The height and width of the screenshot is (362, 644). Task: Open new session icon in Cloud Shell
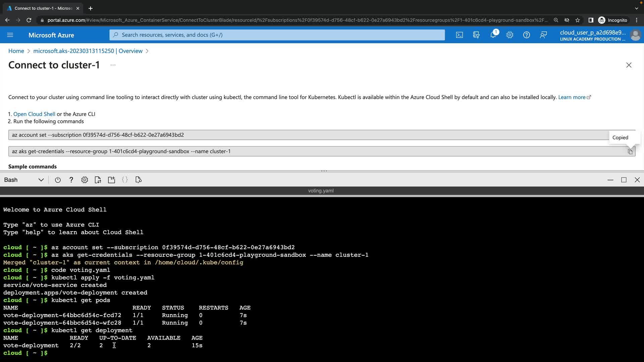tap(111, 180)
